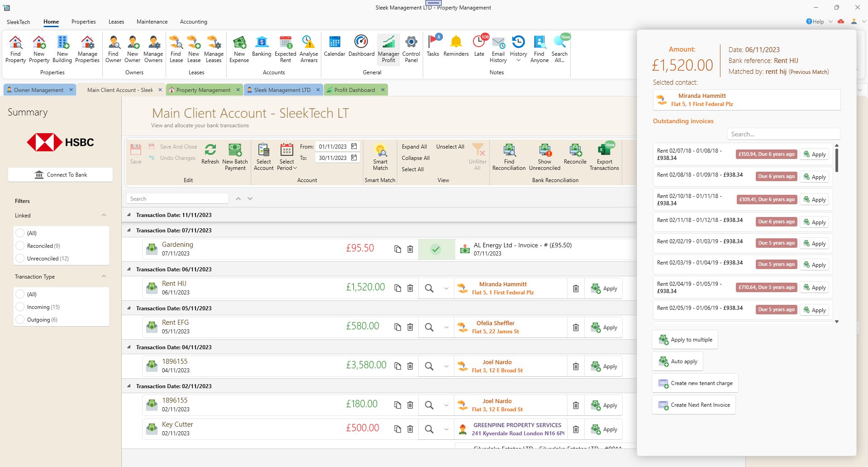Open the Properties ribbon tab

(84, 22)
